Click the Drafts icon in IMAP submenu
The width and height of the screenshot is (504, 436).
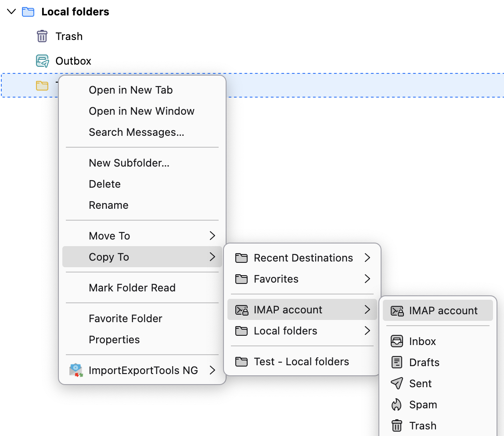tap(396, 362)
